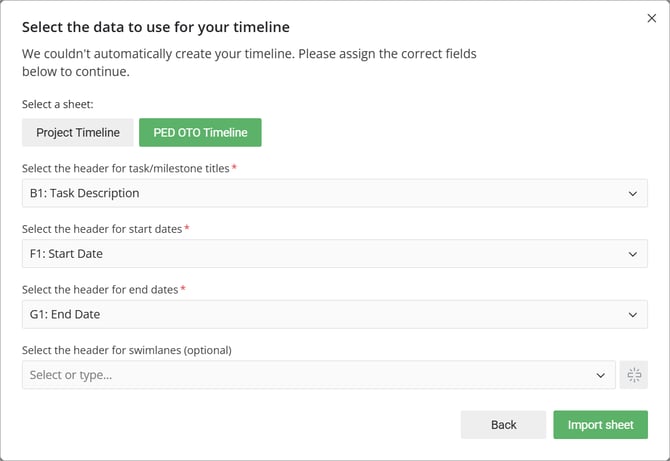The height and width of the screenshot is (461, 670).
Task: Expand the end dates dropdown arrow
Action: (x=632, y=315)
